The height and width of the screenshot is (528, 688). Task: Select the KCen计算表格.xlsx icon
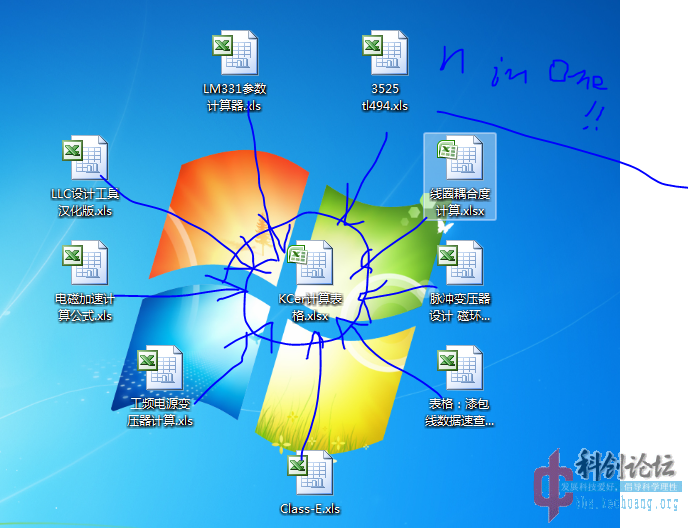(x=310, y=263)
